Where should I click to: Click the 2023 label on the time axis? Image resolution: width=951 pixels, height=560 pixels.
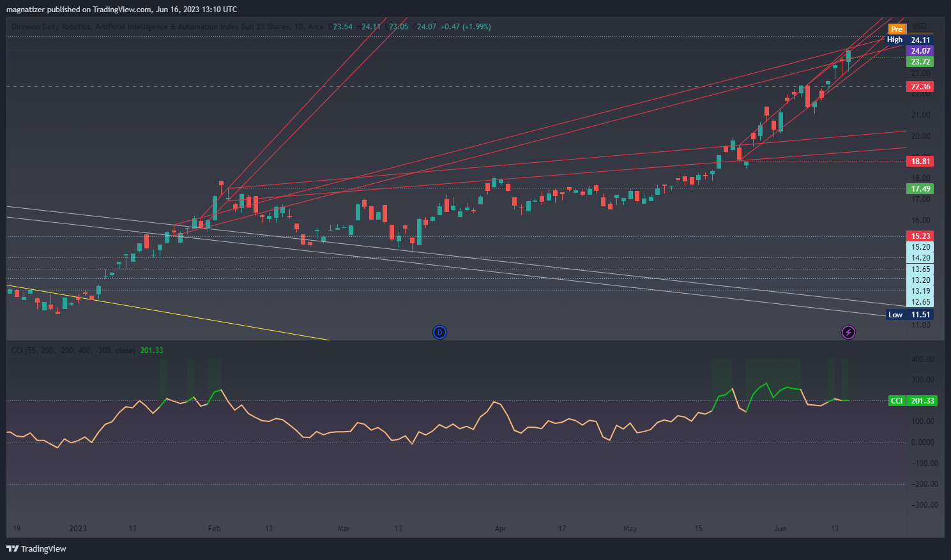[78, 529]
